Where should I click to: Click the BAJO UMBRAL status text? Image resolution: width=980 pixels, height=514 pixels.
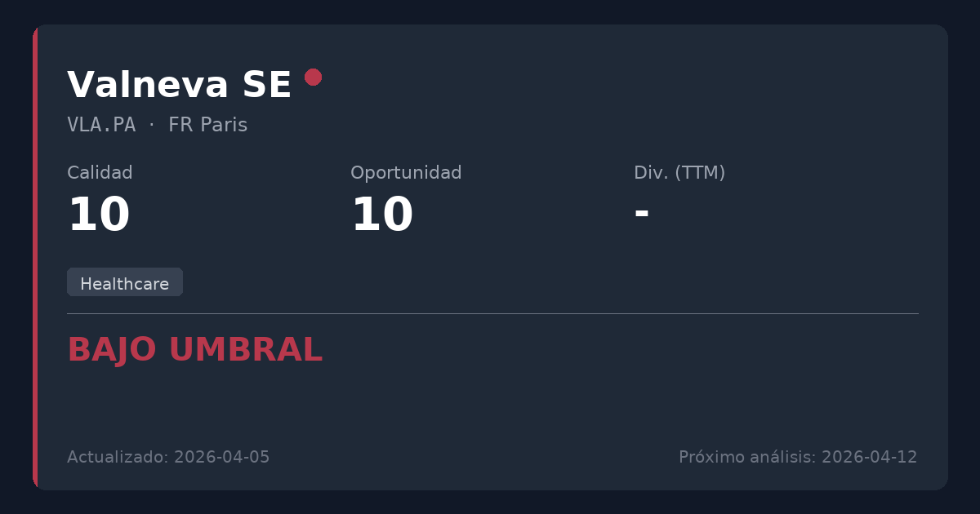point(194,350)
